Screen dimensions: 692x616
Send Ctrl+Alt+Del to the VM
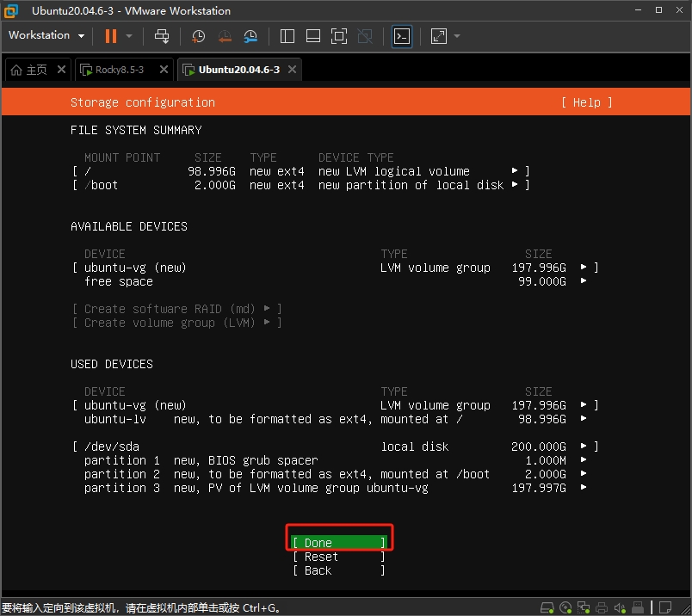(162, 36)
